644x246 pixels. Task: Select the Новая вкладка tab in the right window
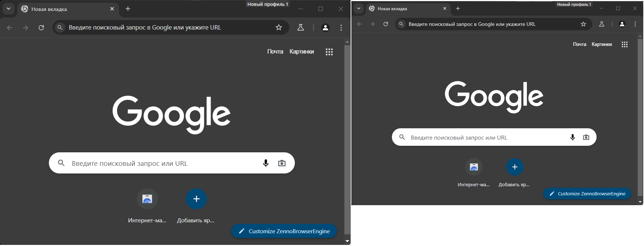[x=408, y=8]
